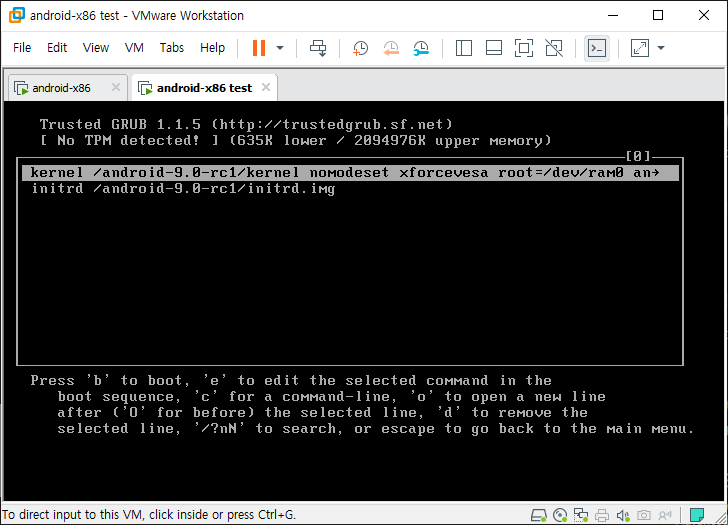Toggle console view button
The image size is (728, 525).
pos(597,48)
